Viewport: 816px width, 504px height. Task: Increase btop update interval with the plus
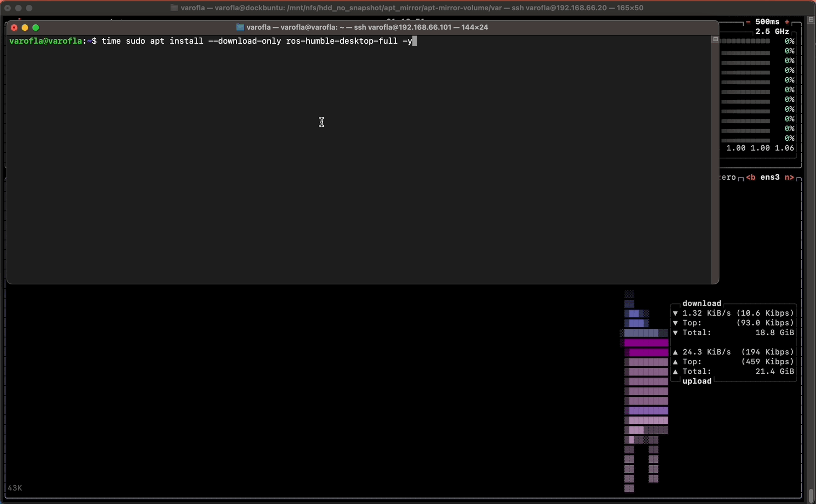tap(787, 22)
